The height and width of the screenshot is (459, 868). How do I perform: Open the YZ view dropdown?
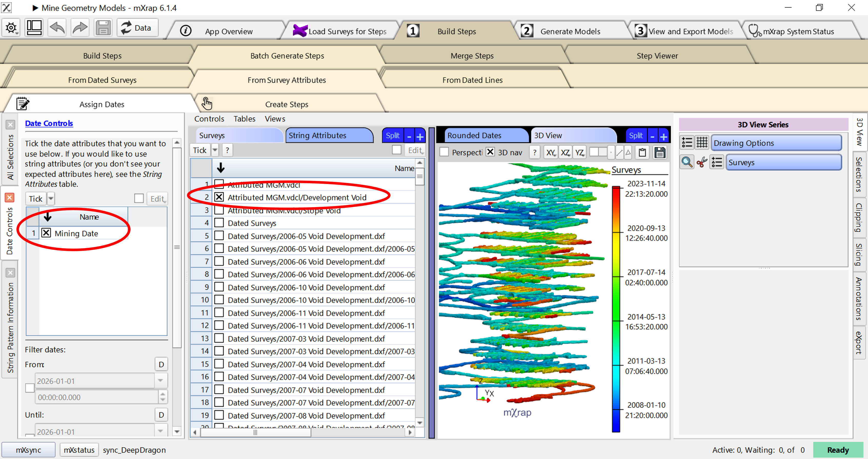click(x=580, y=152)
